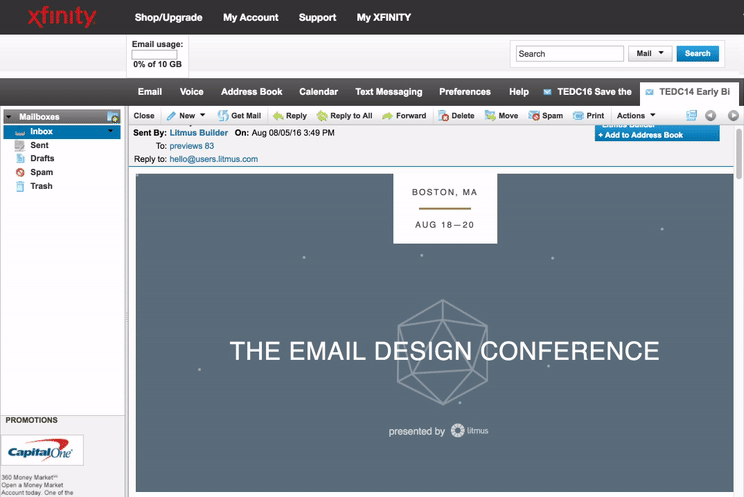
Task: Open the Address Book tab
Action: 251,92
